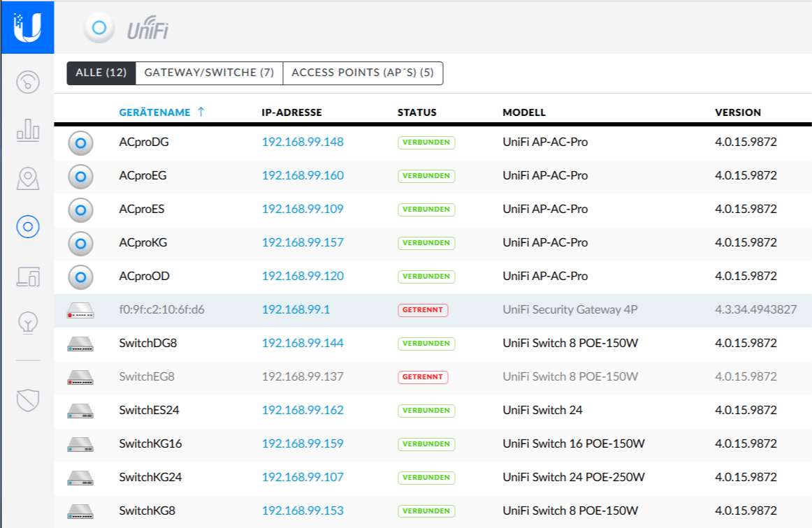Open IP link 192.168.99.162

(303, 410)
